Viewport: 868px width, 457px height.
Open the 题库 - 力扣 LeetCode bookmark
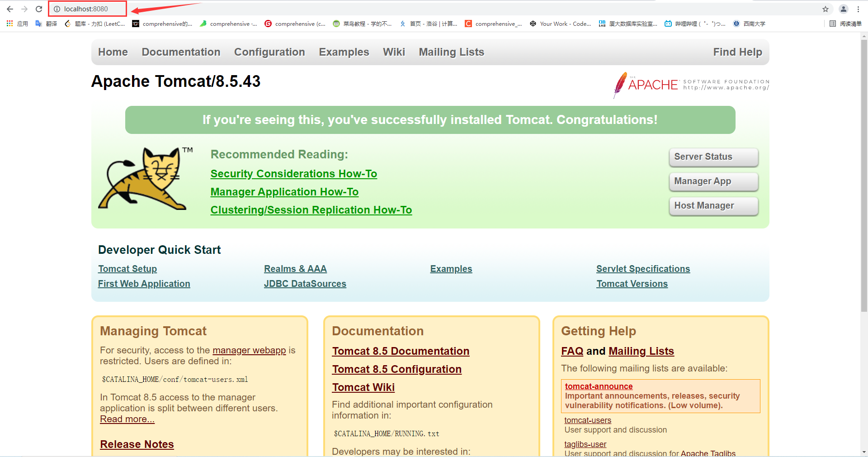[x=95, y=24]
